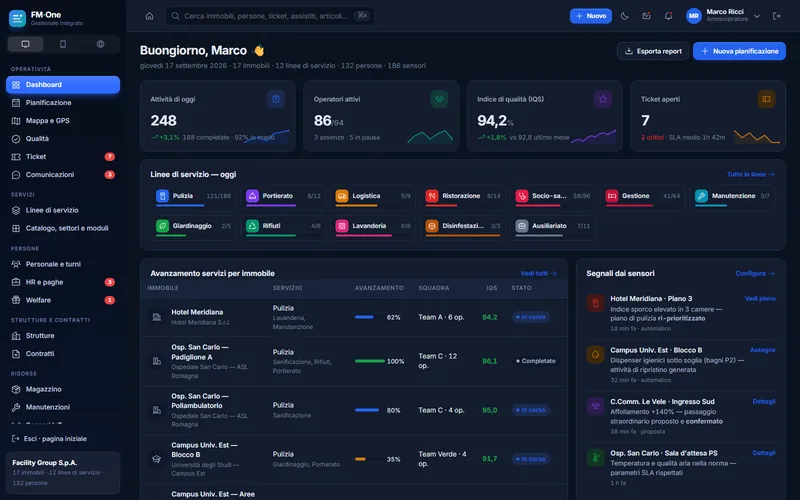This screenshot has height=500, width=800.
Task: Click the Strutture building icon
Action: (16, 336)
